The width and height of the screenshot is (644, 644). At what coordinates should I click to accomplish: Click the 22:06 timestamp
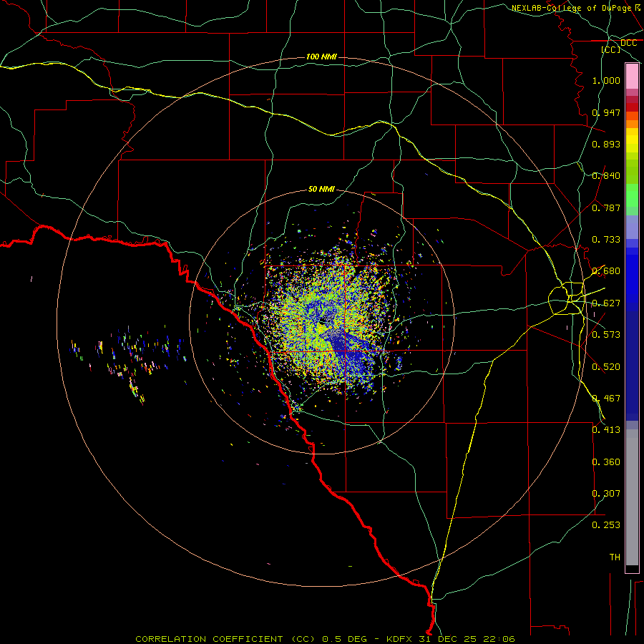[x=498, y=639]
